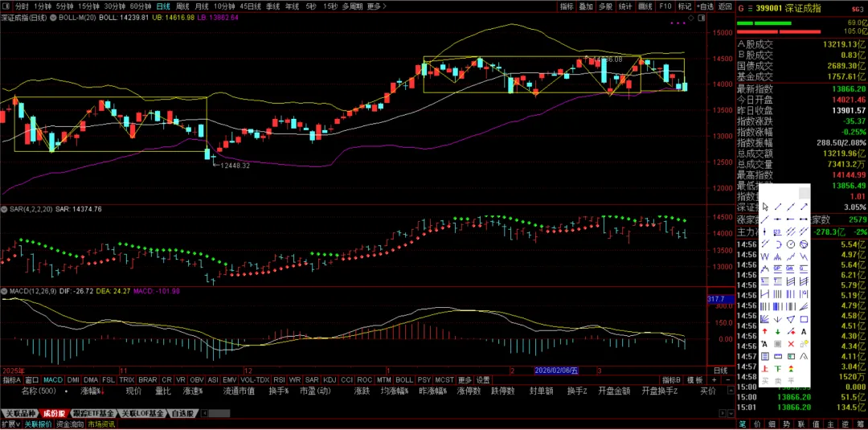Switch to 分时 intraday tab

(x=22, y=6)
